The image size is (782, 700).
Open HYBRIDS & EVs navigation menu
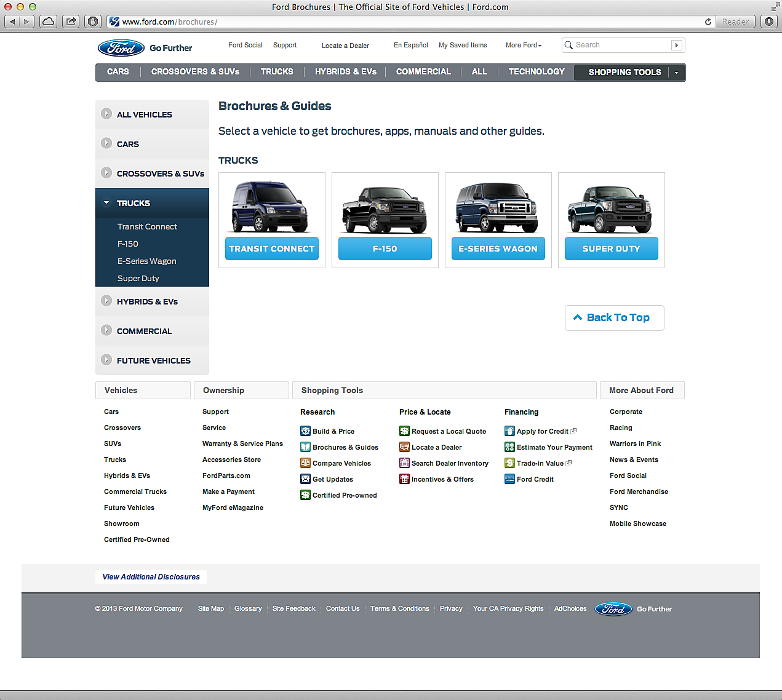tap(346, 72)
